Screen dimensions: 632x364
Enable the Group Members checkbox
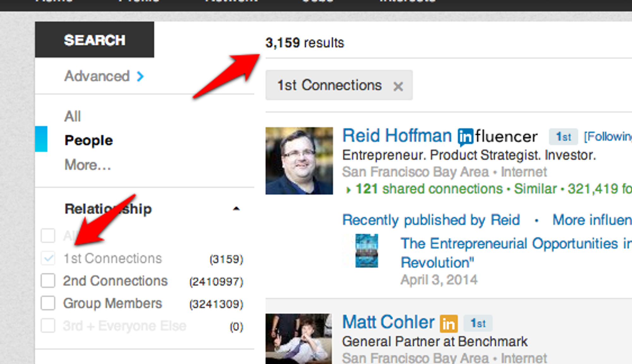(x=48, y=303)
